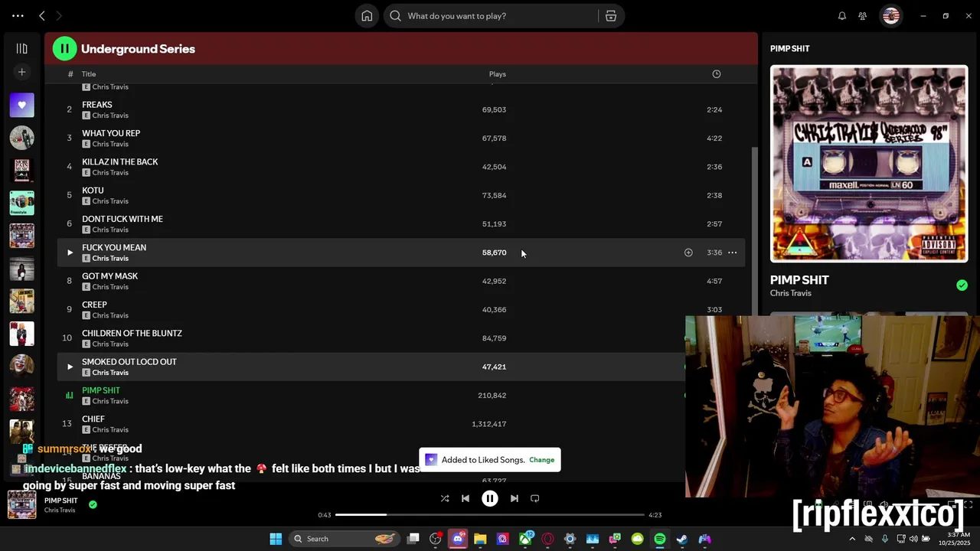Open more options for FUCK YOU MEAN
The image size is (980, 551).
click(733, 253)
